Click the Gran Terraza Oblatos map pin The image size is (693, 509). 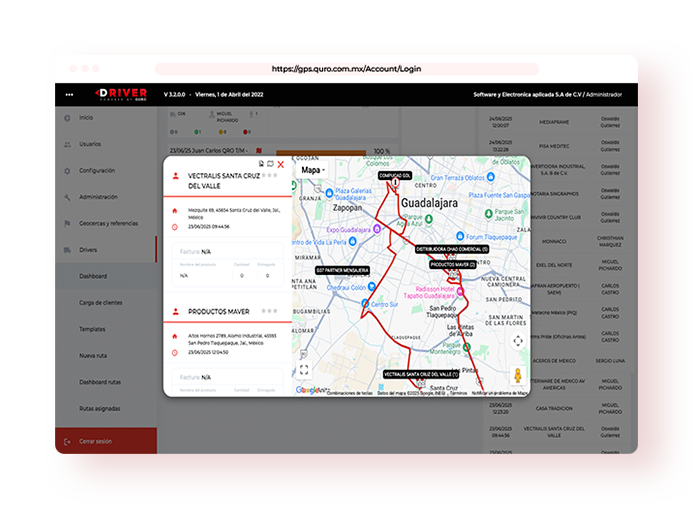[x=491, y=177]
